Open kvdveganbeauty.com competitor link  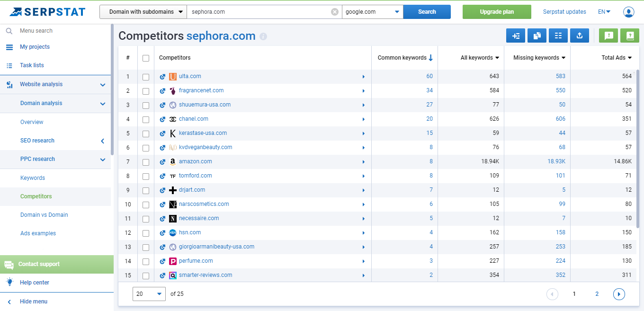tap(206, 147)
